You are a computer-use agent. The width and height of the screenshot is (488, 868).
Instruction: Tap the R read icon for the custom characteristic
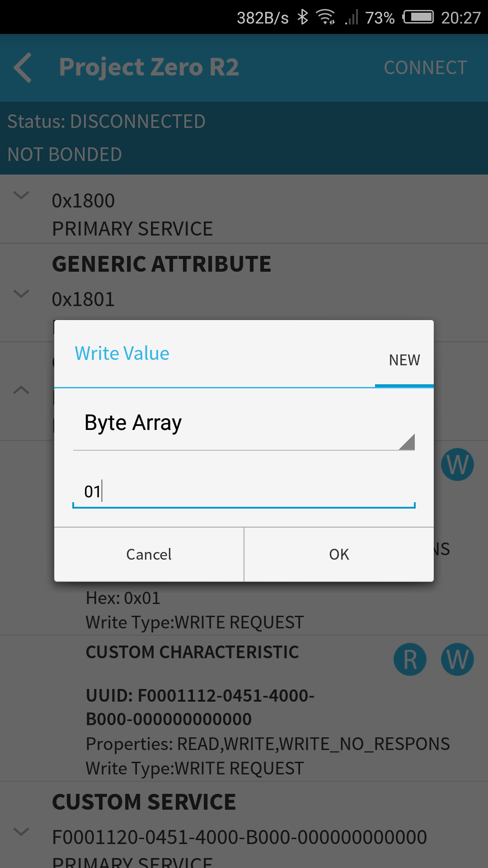410,660
